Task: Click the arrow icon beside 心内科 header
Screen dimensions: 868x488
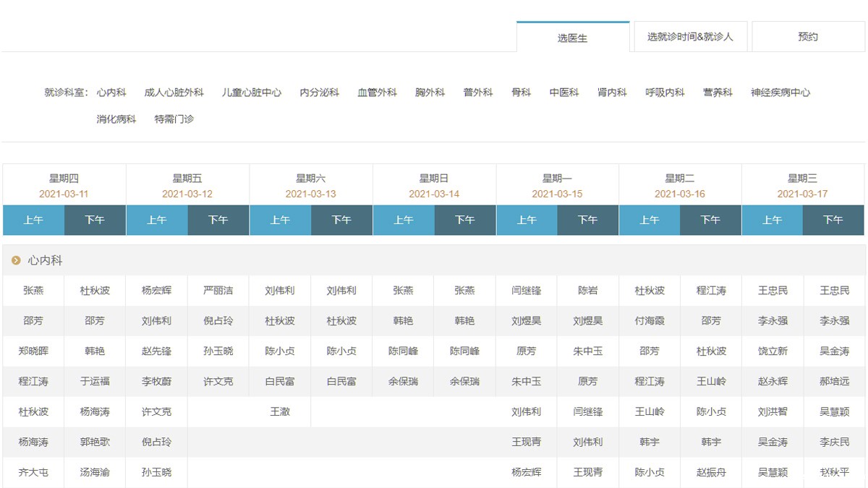Action: [16, 260]
